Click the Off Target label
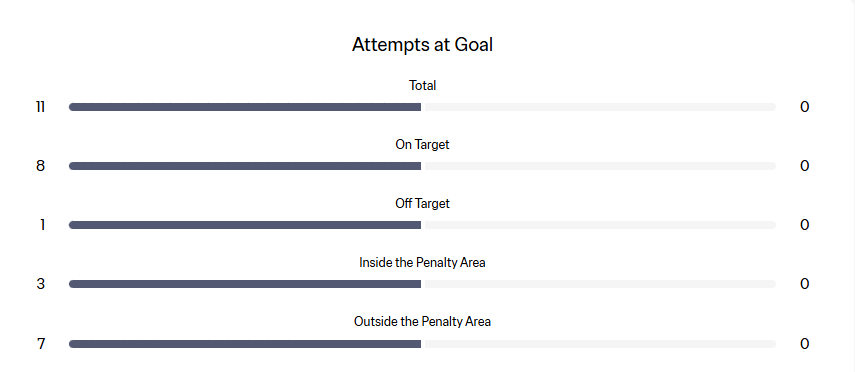855x372 pixels. click(423, 203)
